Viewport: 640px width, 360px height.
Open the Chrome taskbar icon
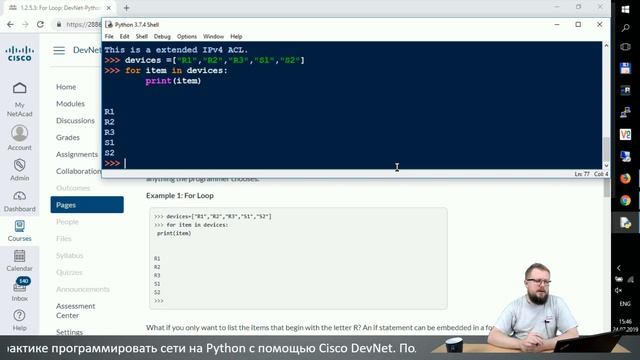tap(625, 200)
